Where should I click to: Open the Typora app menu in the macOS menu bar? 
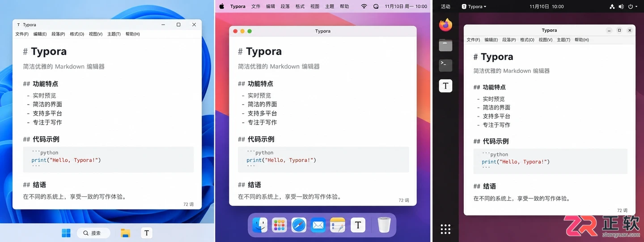(238, 6)
